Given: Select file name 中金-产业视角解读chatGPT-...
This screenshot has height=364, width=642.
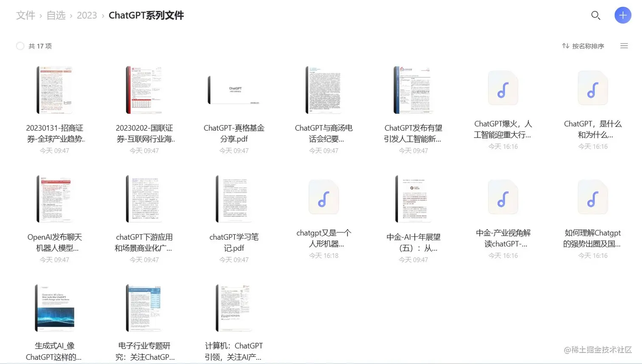Looking at the screenshot, I should point(503,238).
